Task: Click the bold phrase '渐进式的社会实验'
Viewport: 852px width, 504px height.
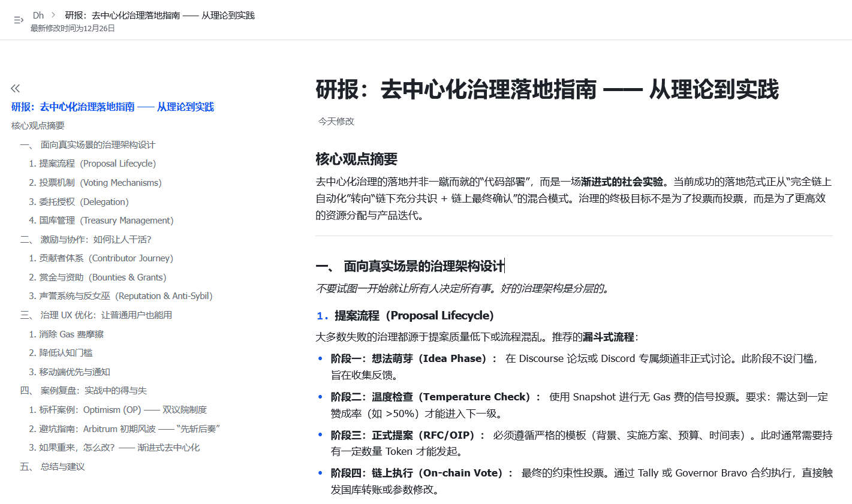Action: [622, 182]
